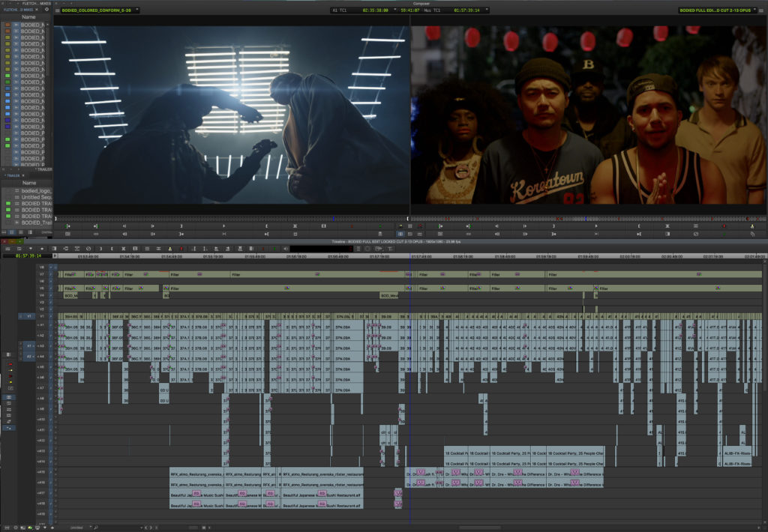Image resolution: width=768 pixels, height=532 pixels.
Task: Click red Lift button under record monitor
Action: pos(724,226)
